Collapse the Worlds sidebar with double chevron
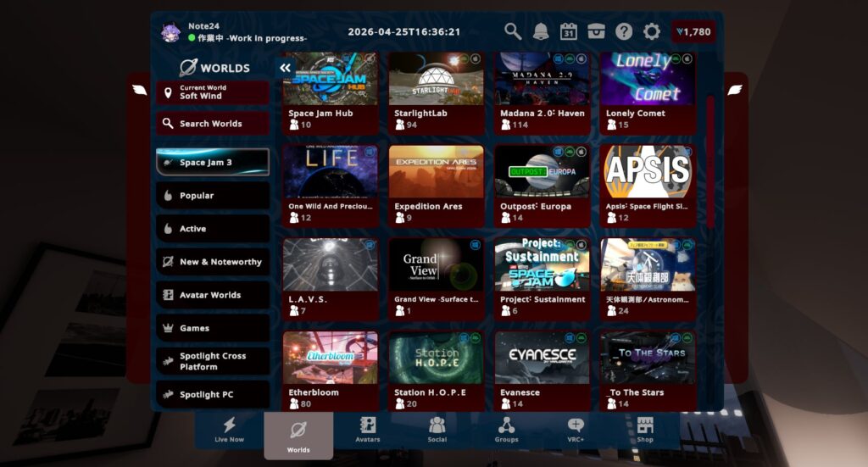Image resolution: width=868 pixels, height=467 pixels. click(x=286, y=68)
